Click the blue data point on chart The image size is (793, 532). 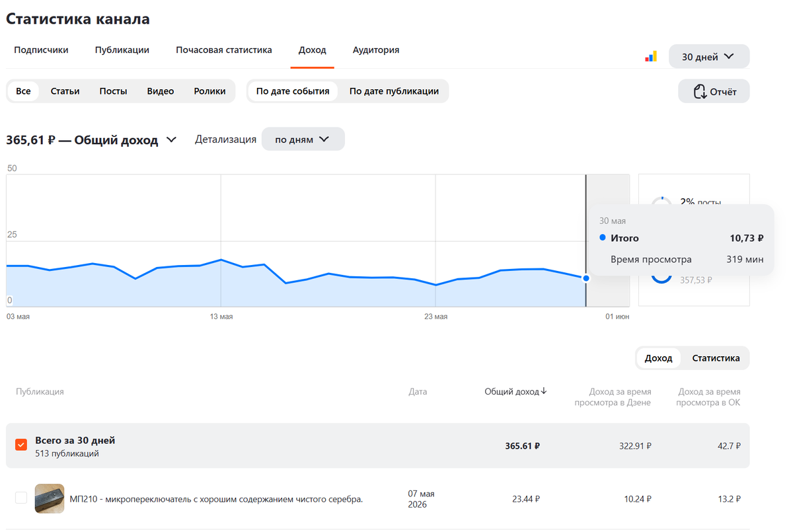click(586, 278)
